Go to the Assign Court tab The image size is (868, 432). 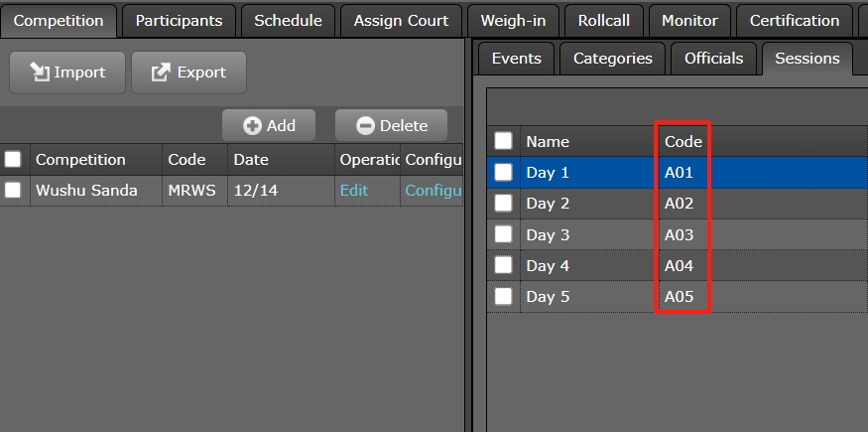pyautogui.click(x=401, y=20)
